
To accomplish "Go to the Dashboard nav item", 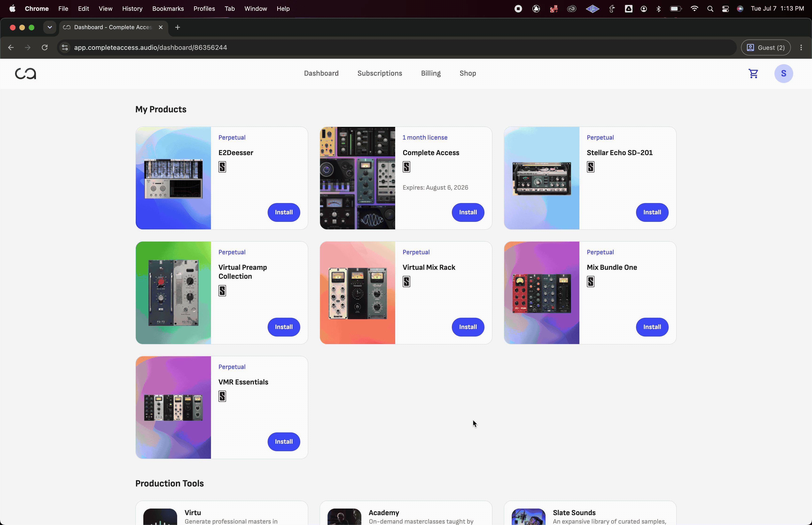I will 321,73.
